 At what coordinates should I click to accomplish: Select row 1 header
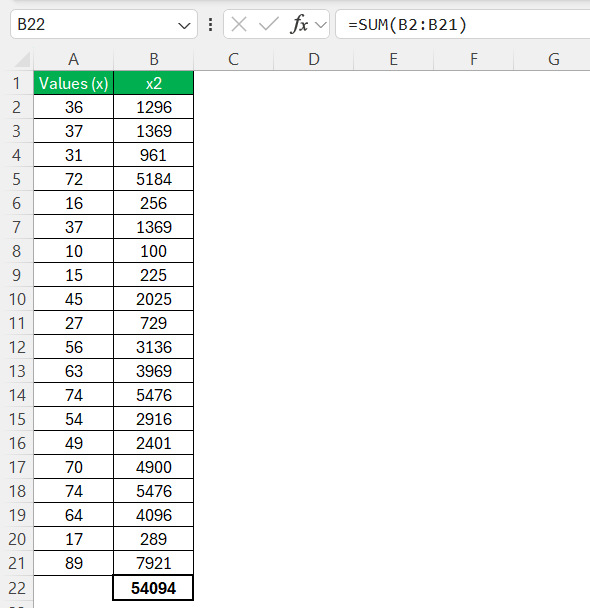tap(17, 83)
